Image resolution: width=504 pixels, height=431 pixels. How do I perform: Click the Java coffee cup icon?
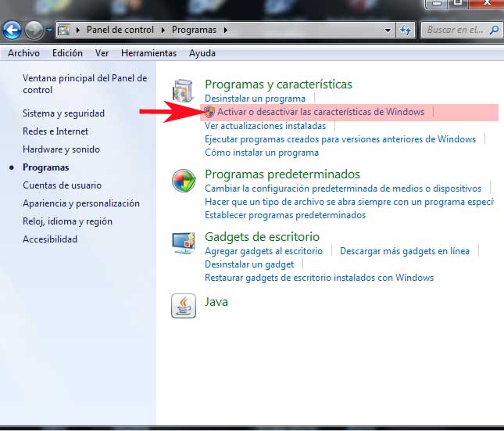(184, 306)
